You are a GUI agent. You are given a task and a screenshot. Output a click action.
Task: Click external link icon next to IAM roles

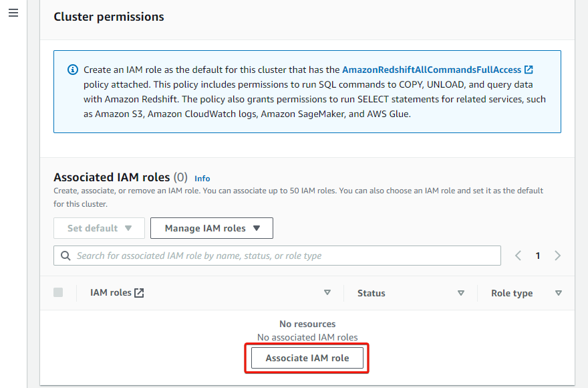coord(139,293)
